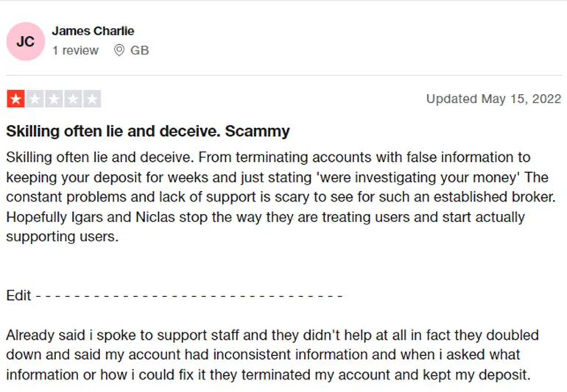Image resolution: width=567 pixels, height=392 pixels.
Task: Click the line beginning 'Already said i spoke'
Action: [272, 335]
